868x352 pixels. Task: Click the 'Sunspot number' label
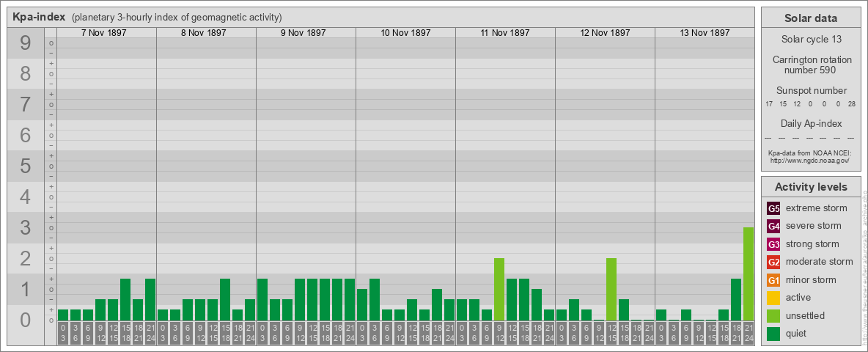[812, 91]
